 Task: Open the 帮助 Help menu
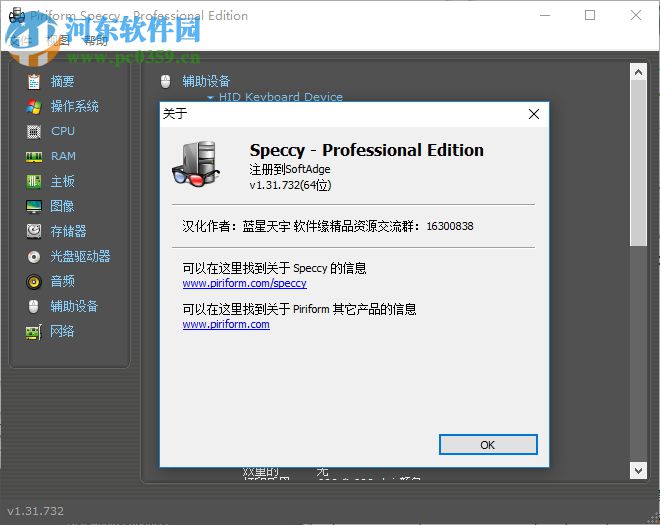click(x=96, y=40)
